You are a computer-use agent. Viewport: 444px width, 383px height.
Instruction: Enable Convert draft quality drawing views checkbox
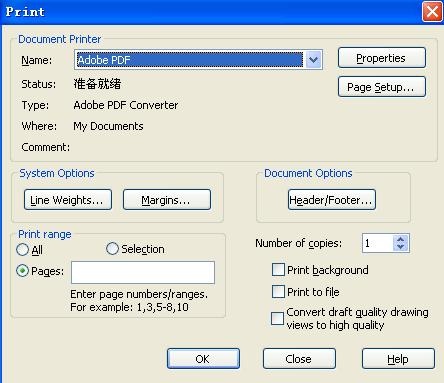point(277,318)
